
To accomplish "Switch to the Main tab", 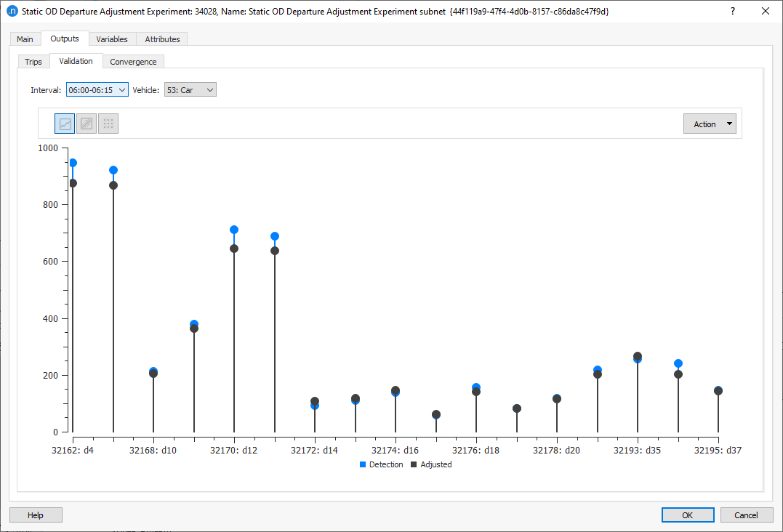I will [x=25, y=39].
